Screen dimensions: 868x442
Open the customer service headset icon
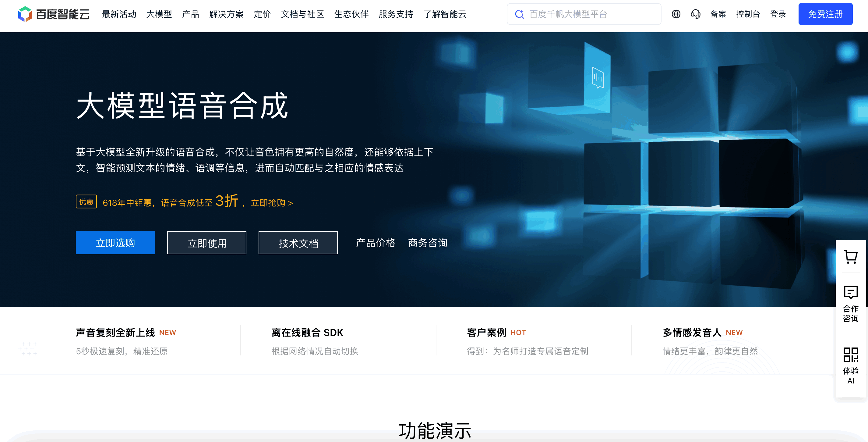click(x=695, y=14)
